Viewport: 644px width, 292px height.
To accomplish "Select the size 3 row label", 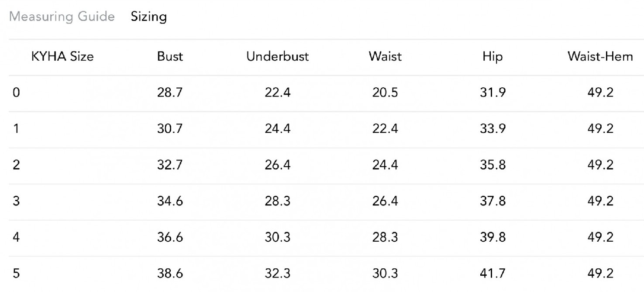I will click(16, 202).
